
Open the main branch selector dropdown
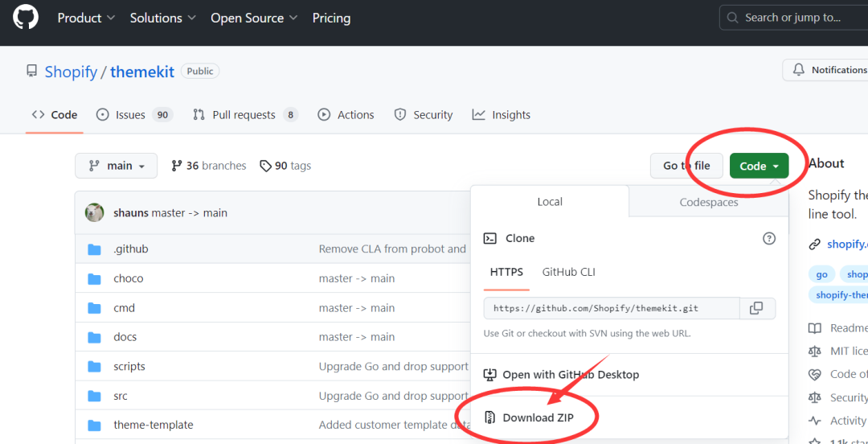tap(117, 166)
